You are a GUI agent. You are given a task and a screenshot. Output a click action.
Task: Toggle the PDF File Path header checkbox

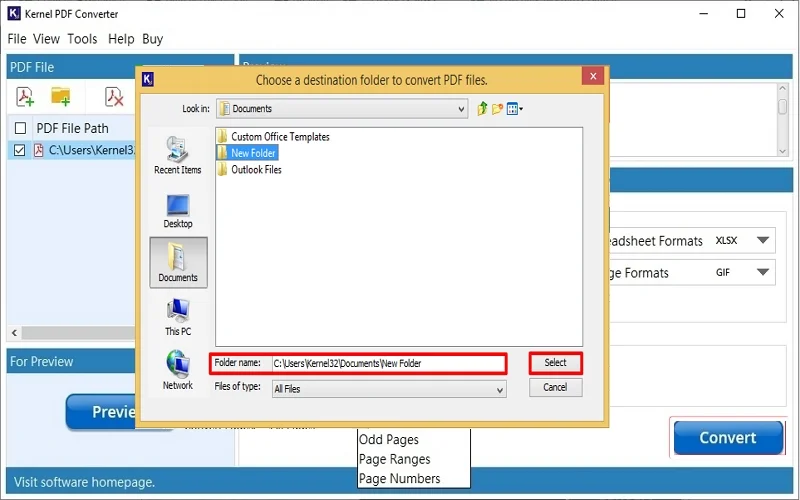20,128
